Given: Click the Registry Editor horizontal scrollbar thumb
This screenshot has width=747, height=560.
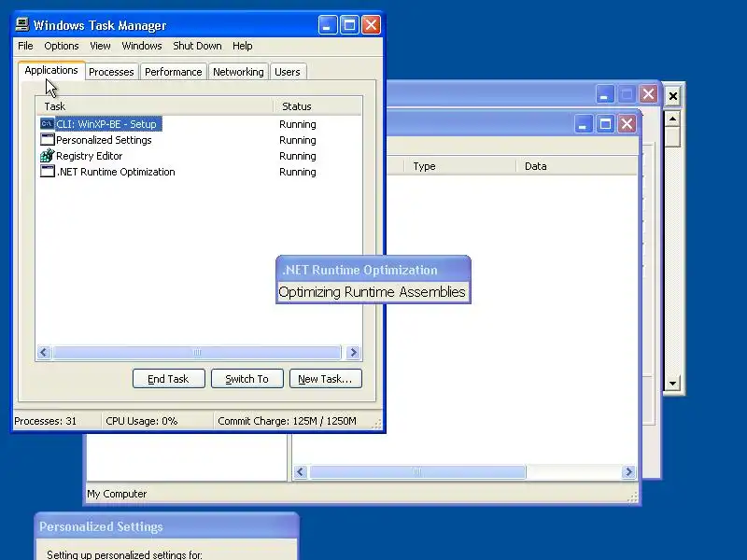Looking at the screenshot, I should coord(417,472).
